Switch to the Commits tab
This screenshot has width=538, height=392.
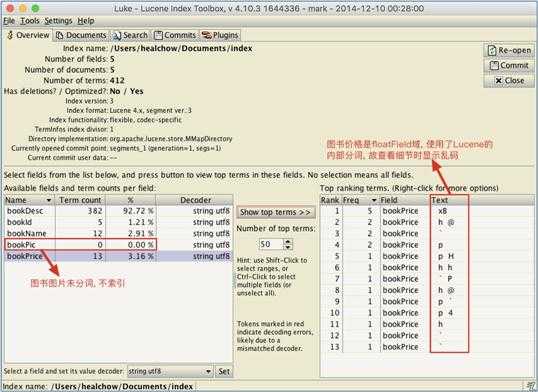tap(175, 35)
